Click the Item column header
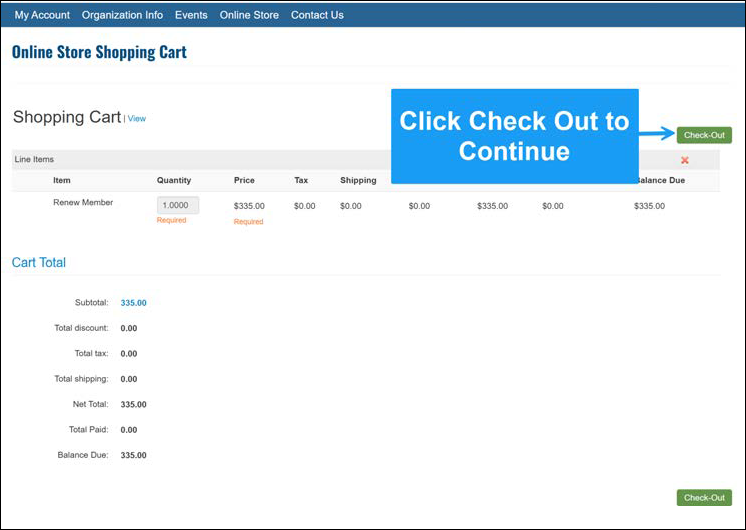This screenshot has width=746, height=530. pos(62,181)
